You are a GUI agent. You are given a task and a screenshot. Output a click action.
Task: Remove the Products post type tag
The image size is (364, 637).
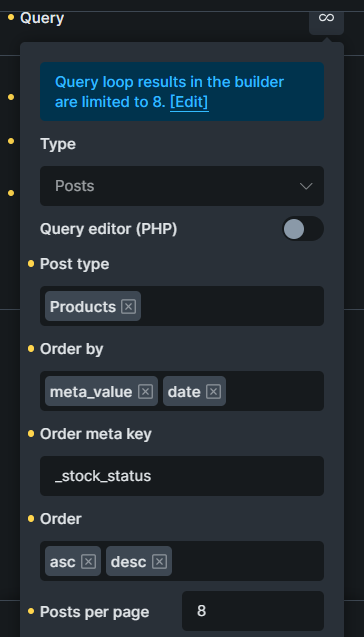coord(128,306)
